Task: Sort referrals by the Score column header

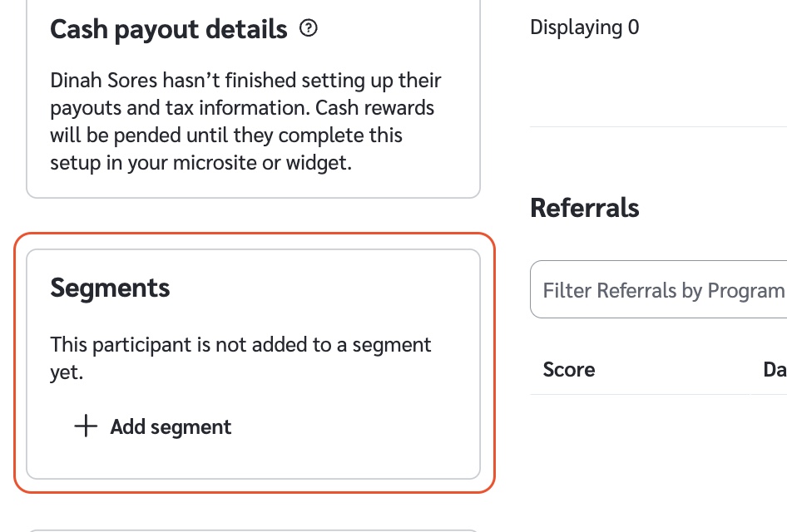Action: click(x=569, y=369)
